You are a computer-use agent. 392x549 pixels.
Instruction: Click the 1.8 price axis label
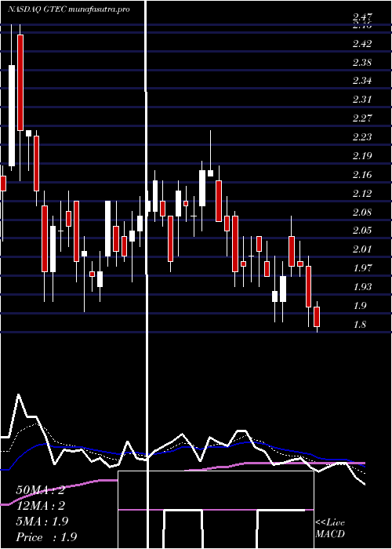click(x=360, y=325)
